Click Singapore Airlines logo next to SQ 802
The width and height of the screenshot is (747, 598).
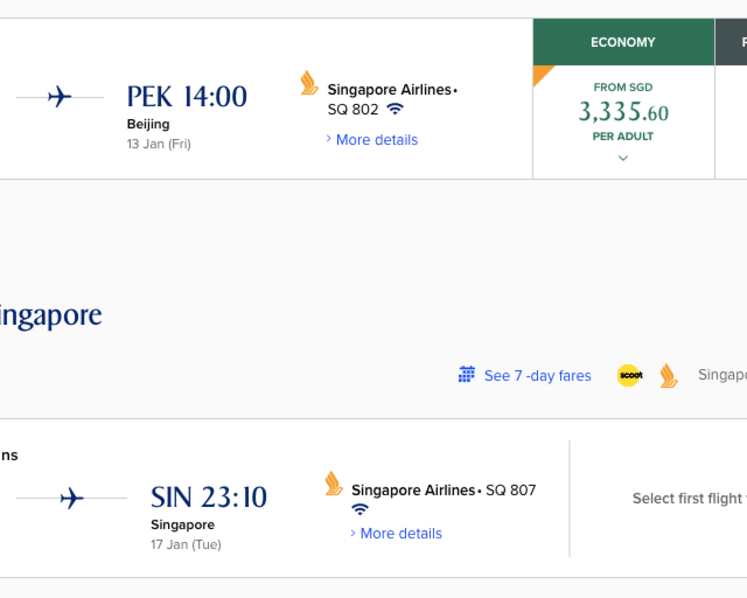click(x=309, y=83)
